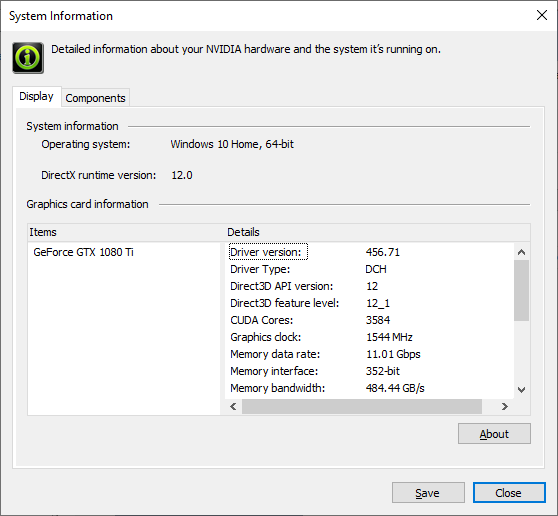Select the Memory bandwidth row
Image resolution: width=558 pixels, height=516 pixels.
[369, 388]
